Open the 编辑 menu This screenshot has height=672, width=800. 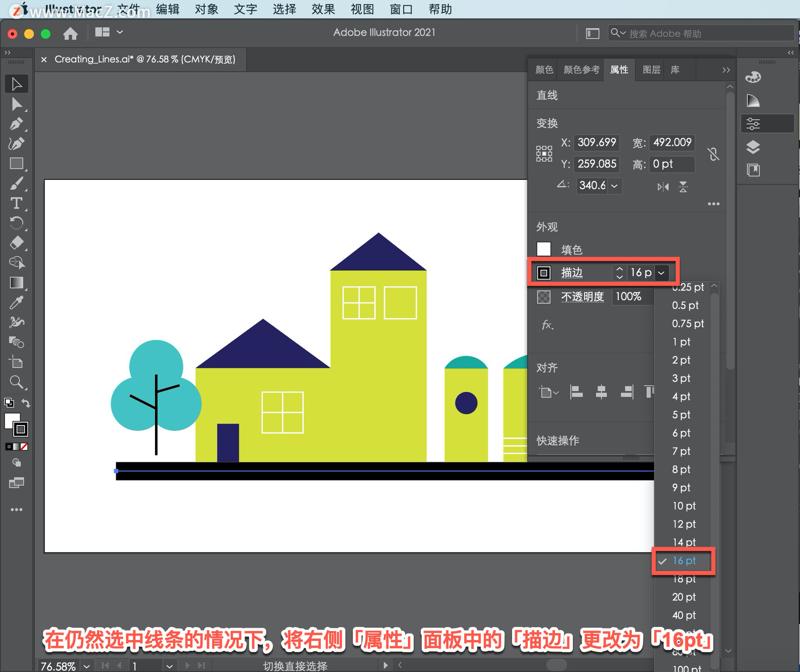point(167,9)
